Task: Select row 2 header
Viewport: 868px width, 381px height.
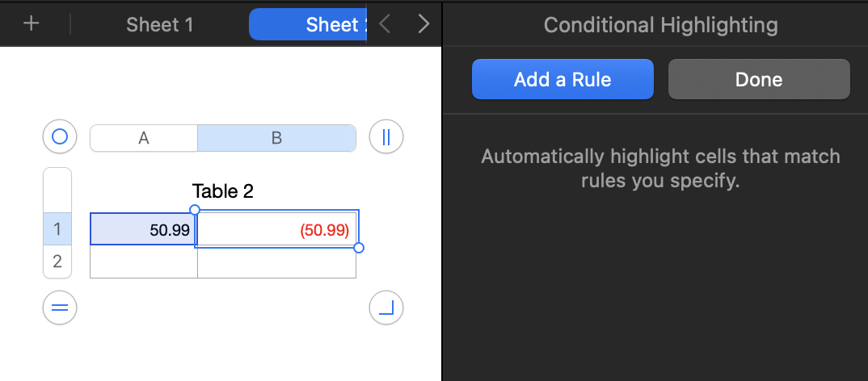Action: pyautogui.click(x=57, y=262)
